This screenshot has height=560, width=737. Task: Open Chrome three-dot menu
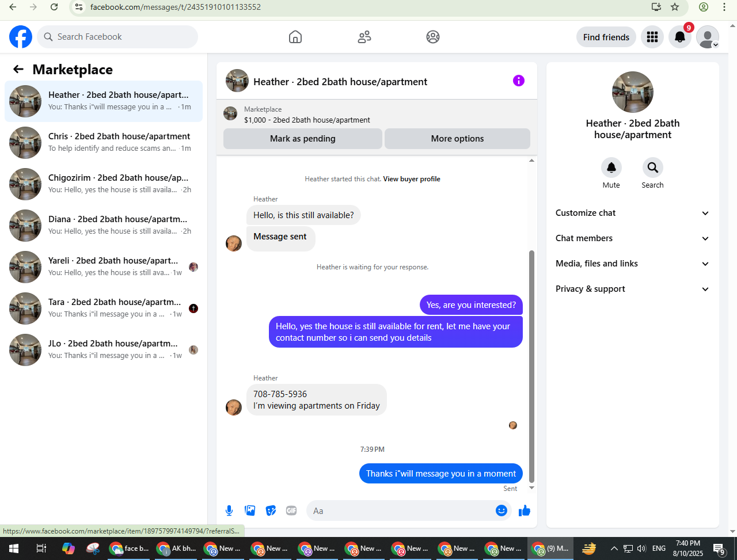click(724, 7)
